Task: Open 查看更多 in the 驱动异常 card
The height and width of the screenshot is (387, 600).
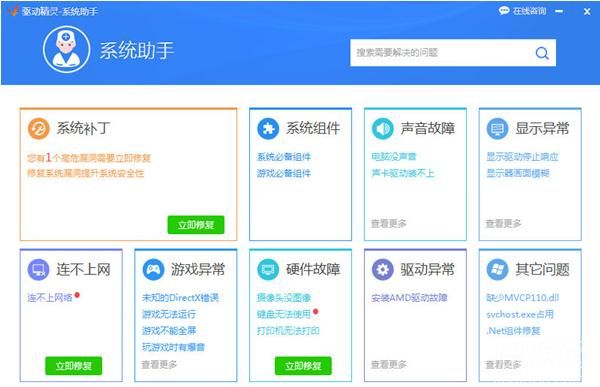Action: point(389,364)
